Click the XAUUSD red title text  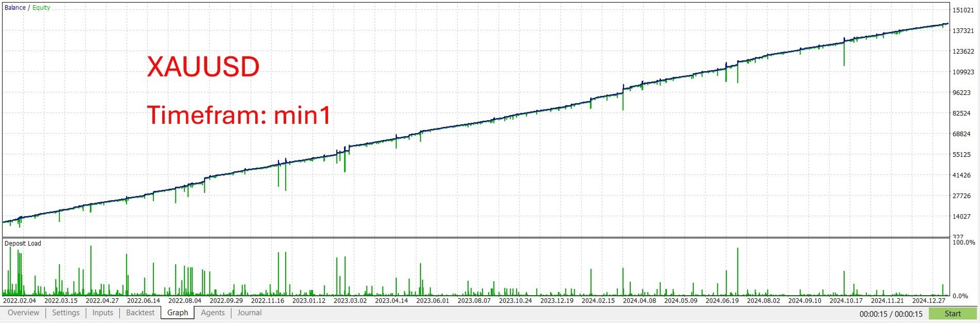pos(203,67)
